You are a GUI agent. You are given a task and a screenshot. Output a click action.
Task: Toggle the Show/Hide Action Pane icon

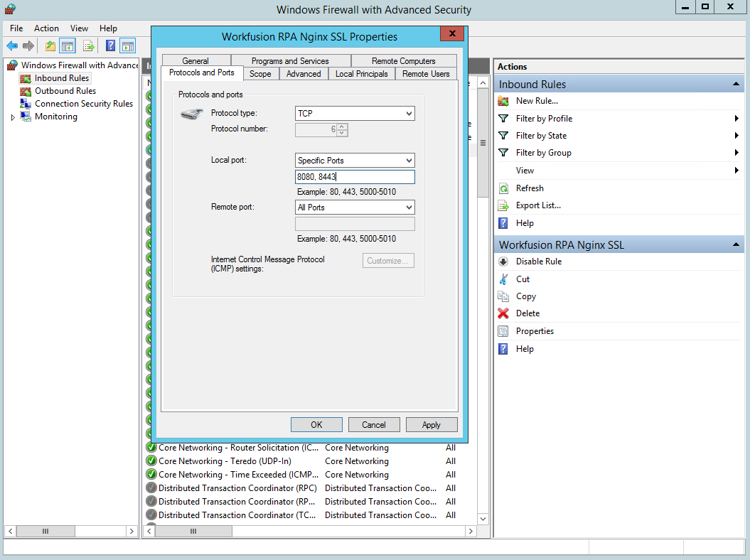(x=128, y=46)
